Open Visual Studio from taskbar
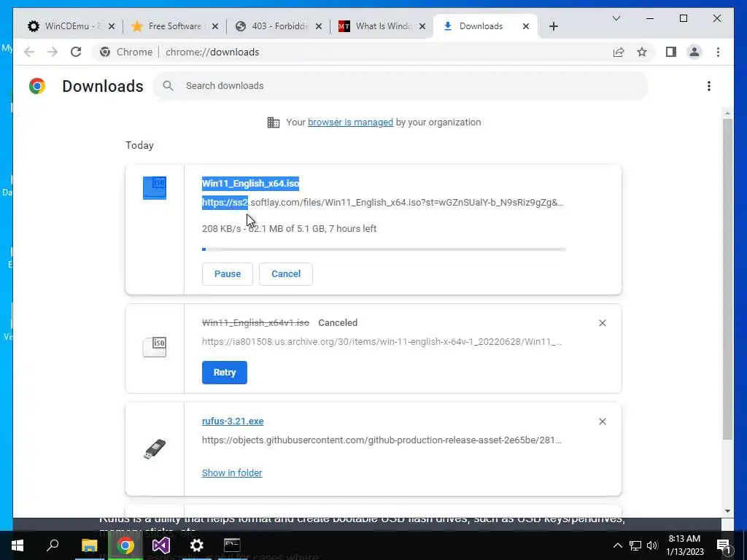 (x=161, y=545)
